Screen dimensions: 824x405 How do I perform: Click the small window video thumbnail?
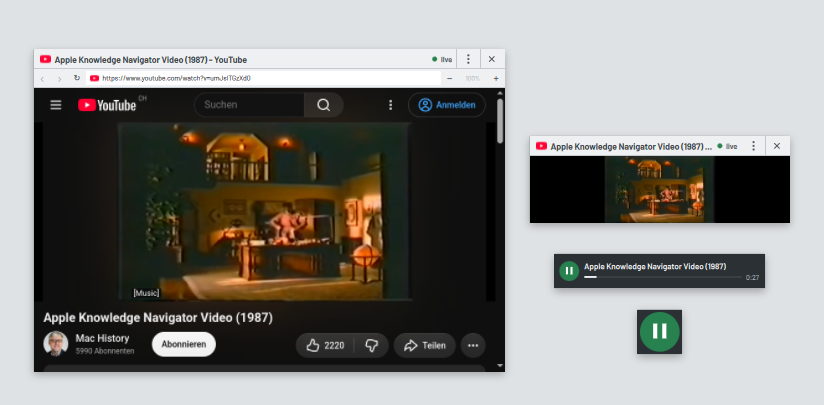pos(660,189)
